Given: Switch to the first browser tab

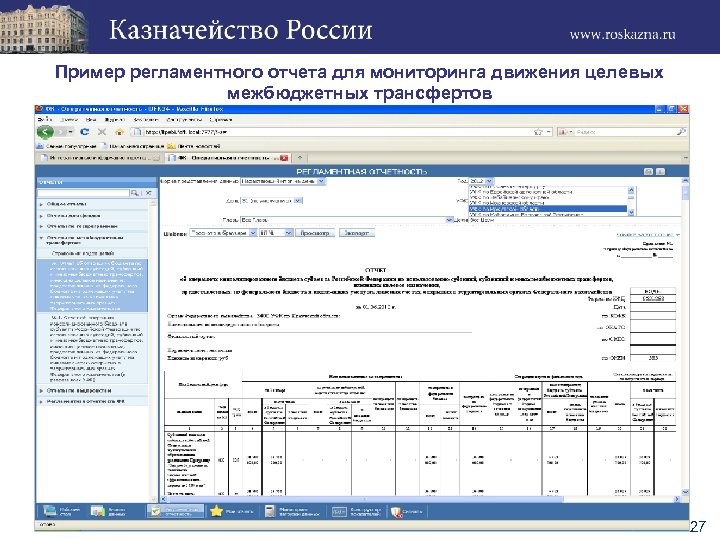Looking at the screenshot, I should 99,158.
